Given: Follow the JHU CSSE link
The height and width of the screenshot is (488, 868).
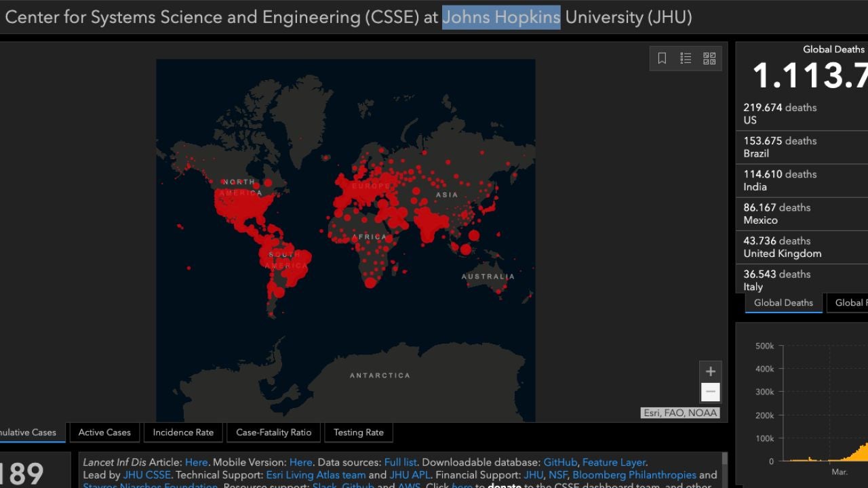Looking at the screenshot, I should [x=147, y=475].
